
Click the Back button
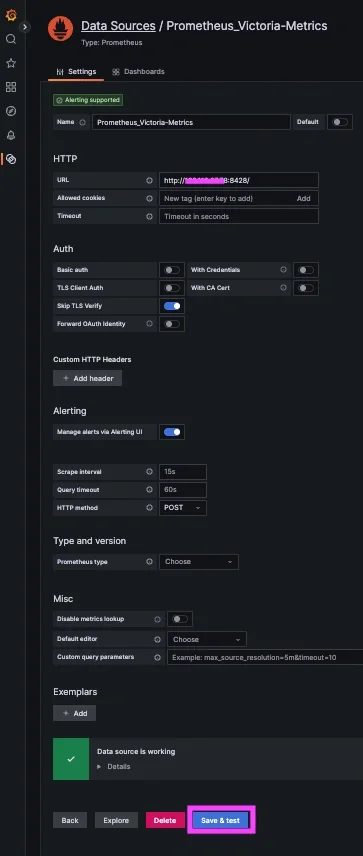point(70,820)
